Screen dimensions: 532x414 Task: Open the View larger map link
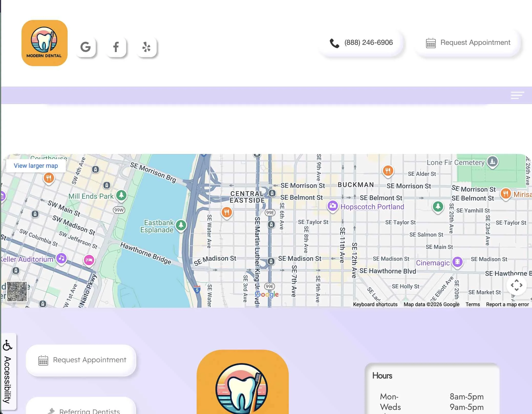pos(36,165)
